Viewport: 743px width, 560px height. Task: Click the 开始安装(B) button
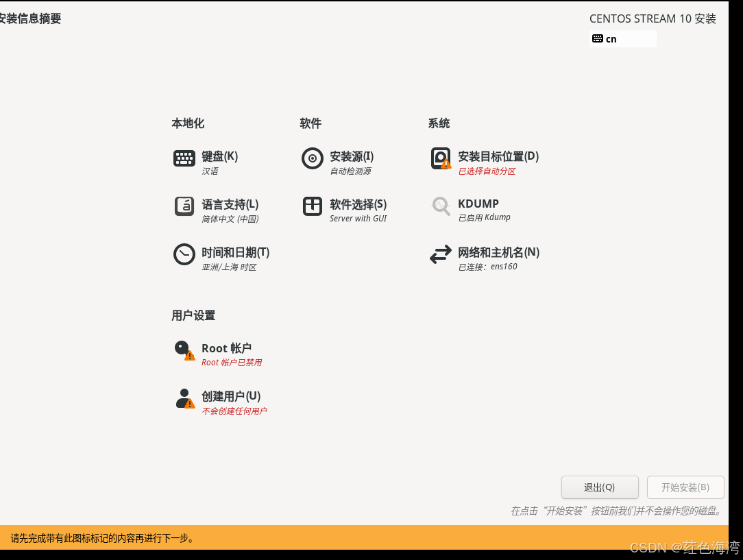(685, 487)
